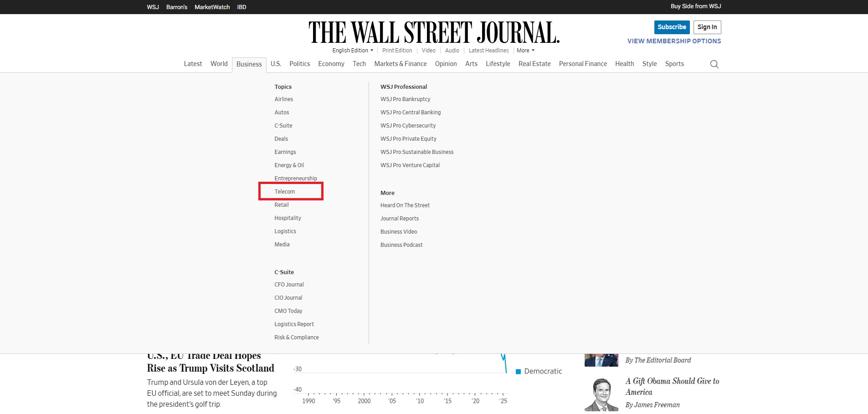Open Heard On The Street link

[x=405, y=205]
